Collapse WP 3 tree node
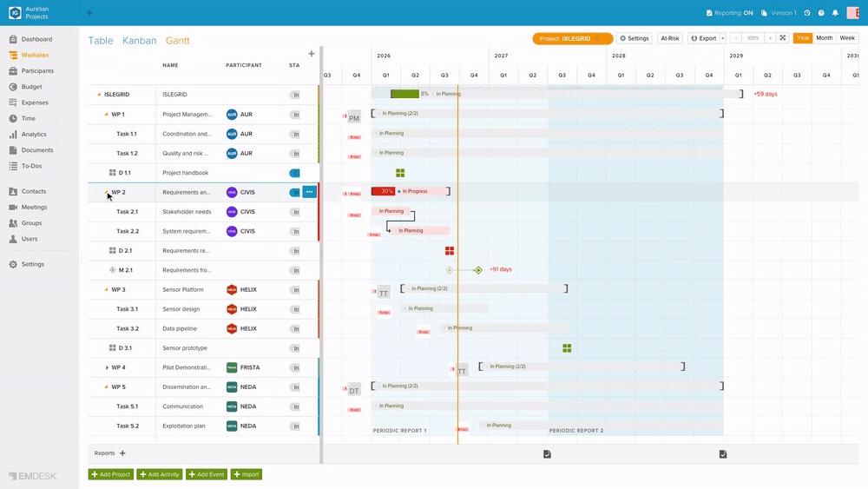The height and width of the screenshot is (489, 868). point(106,289)
